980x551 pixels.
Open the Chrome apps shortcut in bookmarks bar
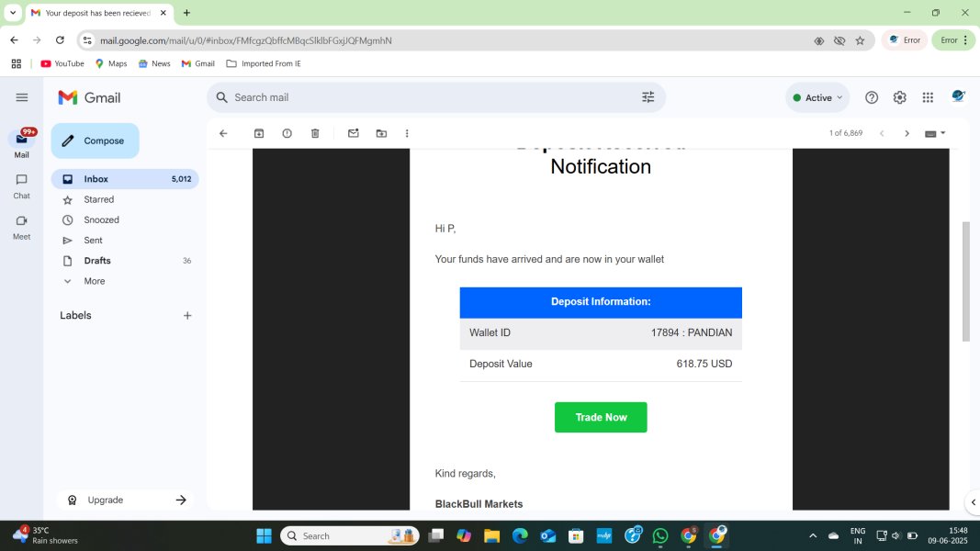17,63
